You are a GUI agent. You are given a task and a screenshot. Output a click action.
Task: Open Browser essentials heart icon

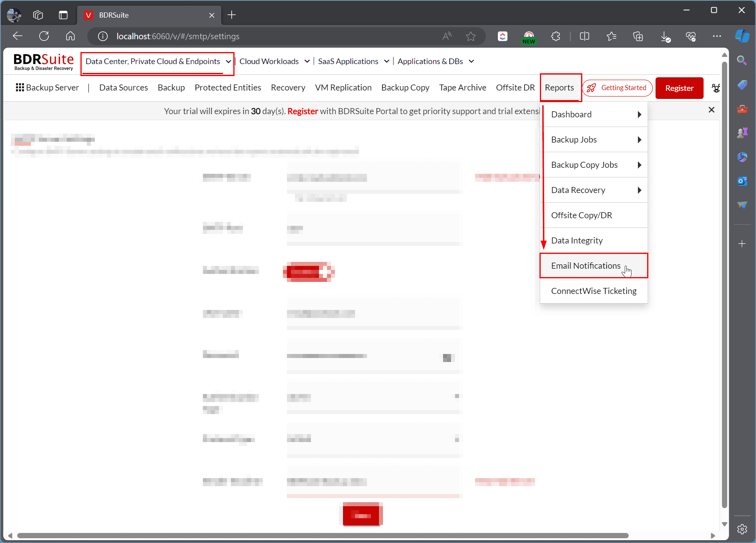(x=691, y=36)
